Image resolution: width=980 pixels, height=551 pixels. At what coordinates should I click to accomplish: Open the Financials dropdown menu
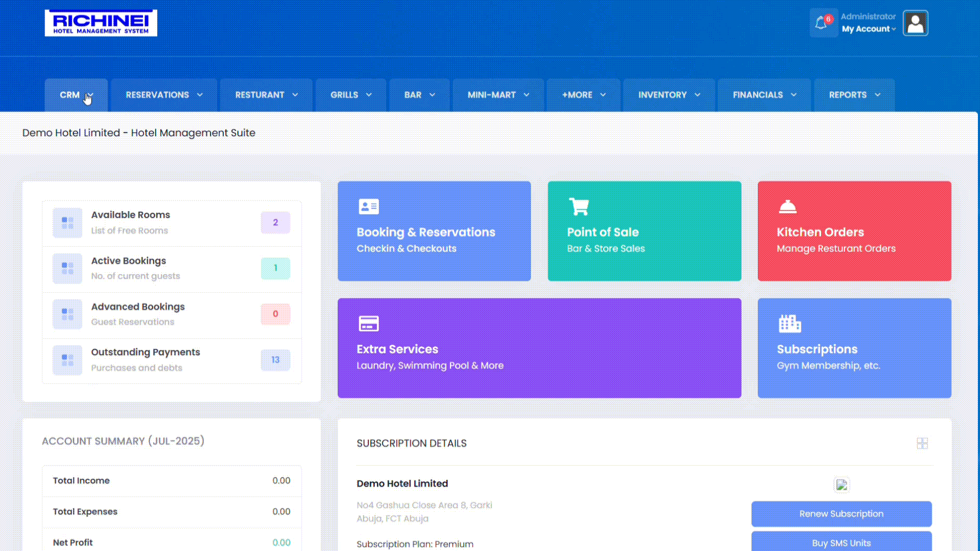[x=764, y=95]
